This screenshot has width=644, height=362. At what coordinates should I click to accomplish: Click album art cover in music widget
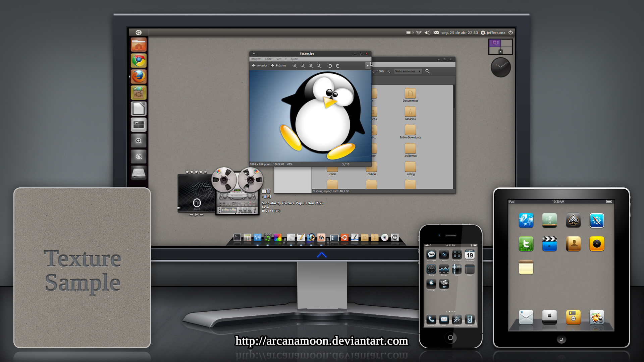tap(196, 193)
